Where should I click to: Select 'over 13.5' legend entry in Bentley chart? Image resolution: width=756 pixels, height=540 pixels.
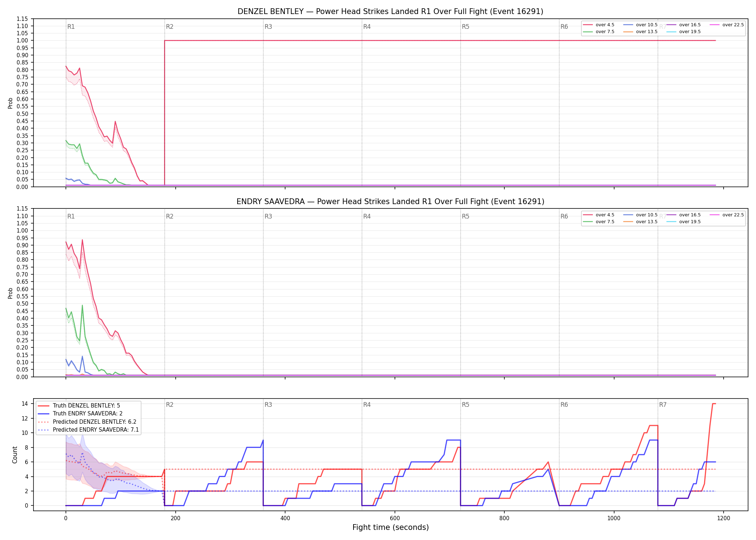640,32
